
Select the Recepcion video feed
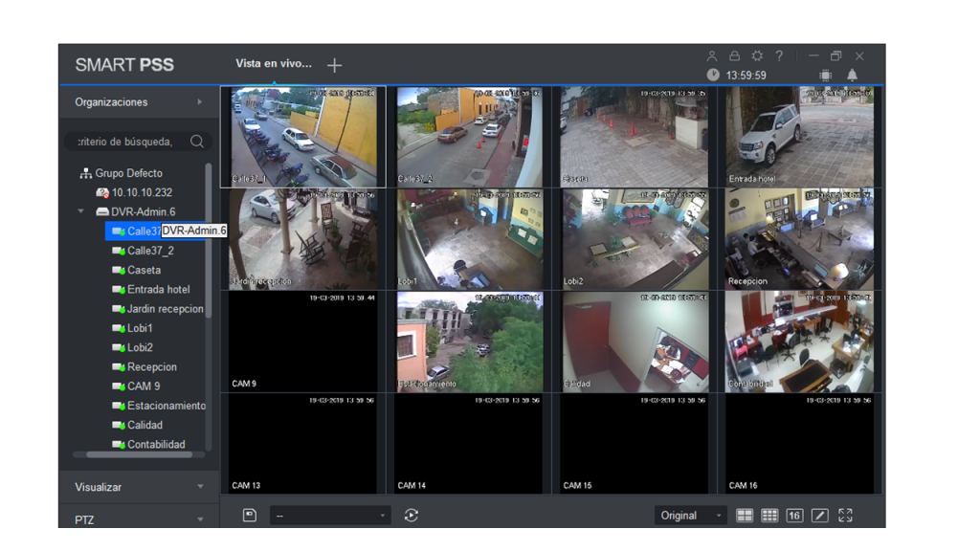tap(800, 239)
